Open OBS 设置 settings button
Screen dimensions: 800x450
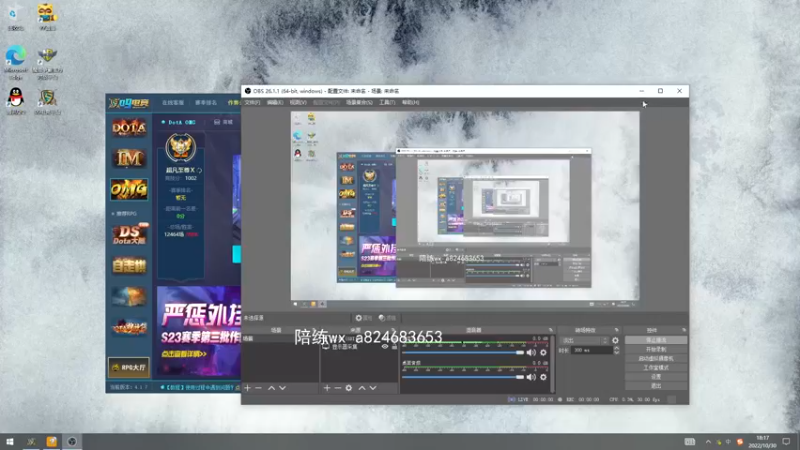tap(656, 377)
